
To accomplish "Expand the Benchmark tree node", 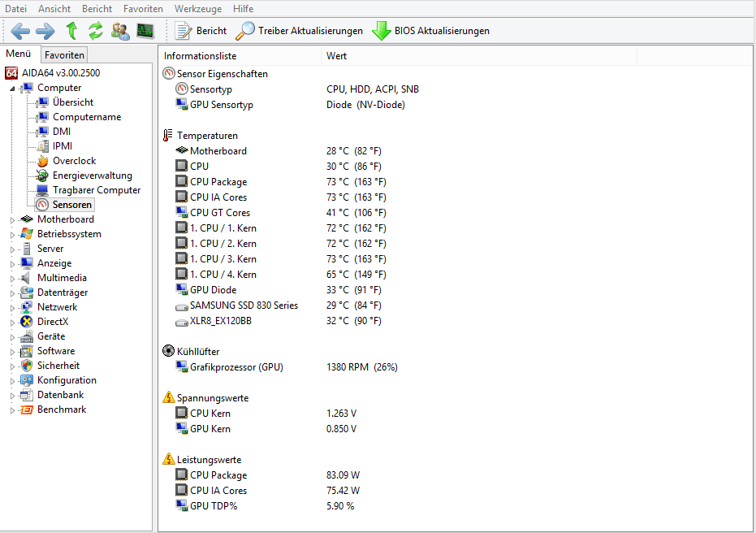I will click(x=12, y=410).
